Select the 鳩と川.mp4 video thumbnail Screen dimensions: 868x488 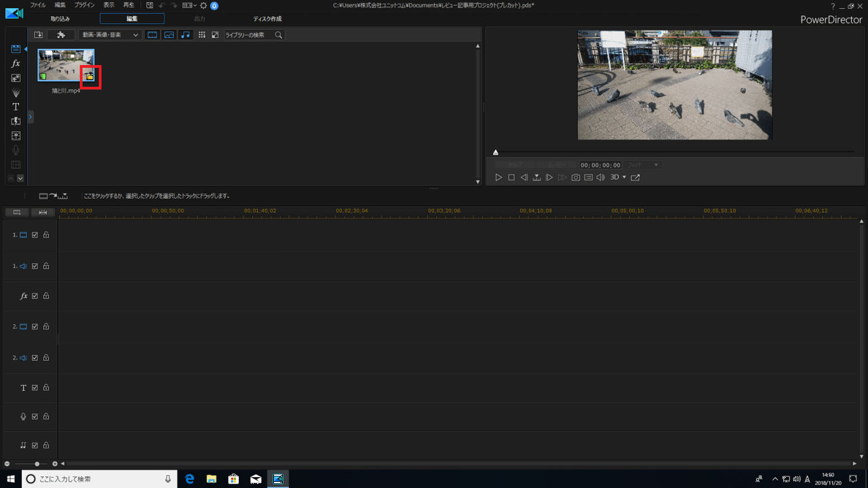click(62, 64)
